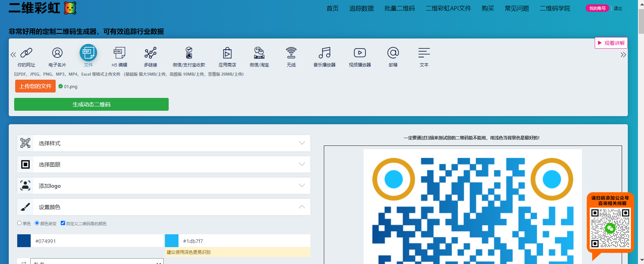Choose the 无线 WiFi icon
Screen dimensions: 644x264
click(x=291, y=53)
